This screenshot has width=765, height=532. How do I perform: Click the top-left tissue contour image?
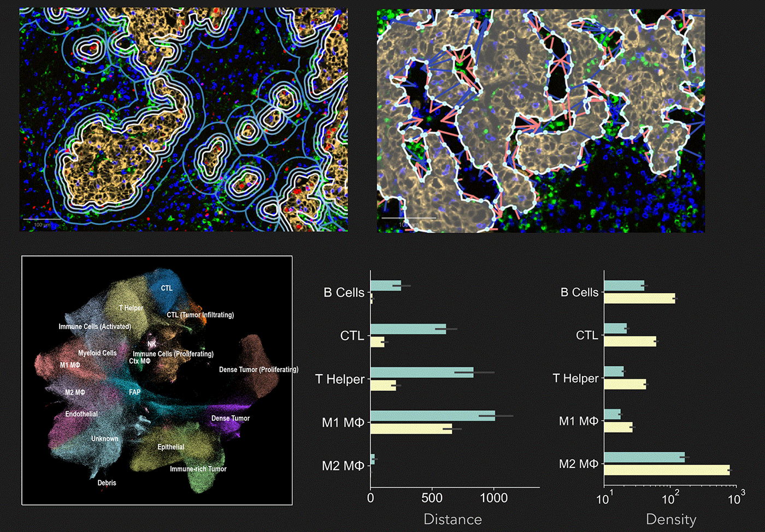[x=184, y=120]
